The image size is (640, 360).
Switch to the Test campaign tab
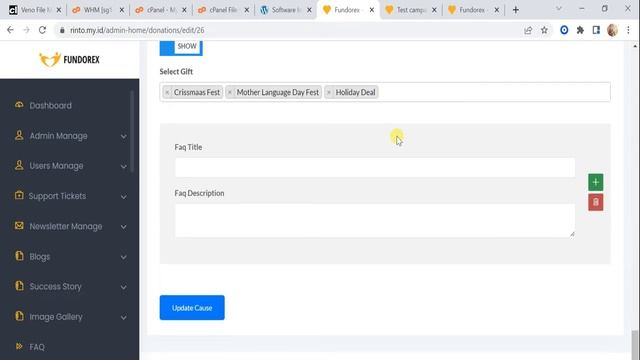(411, 10)
